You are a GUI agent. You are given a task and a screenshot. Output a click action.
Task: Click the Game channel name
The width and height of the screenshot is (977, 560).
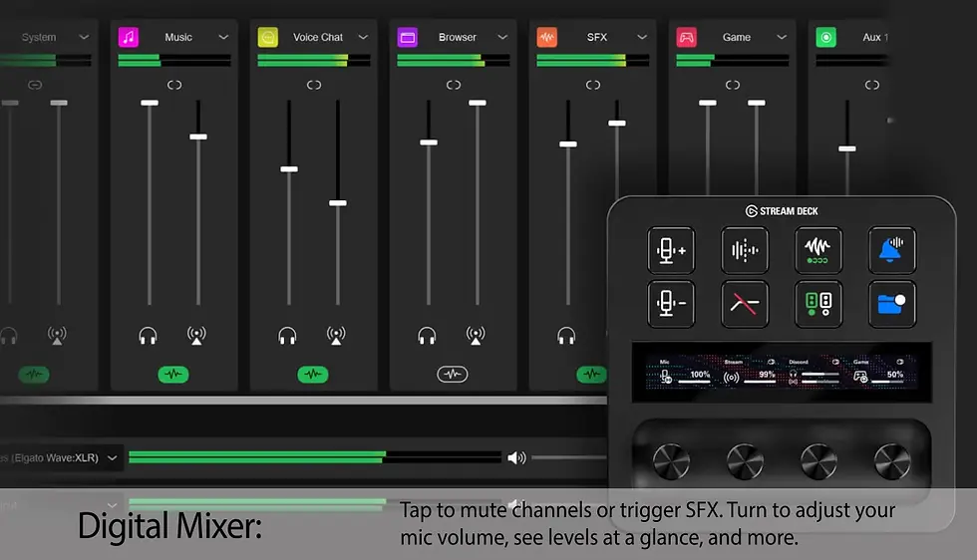tap(737, 38)
